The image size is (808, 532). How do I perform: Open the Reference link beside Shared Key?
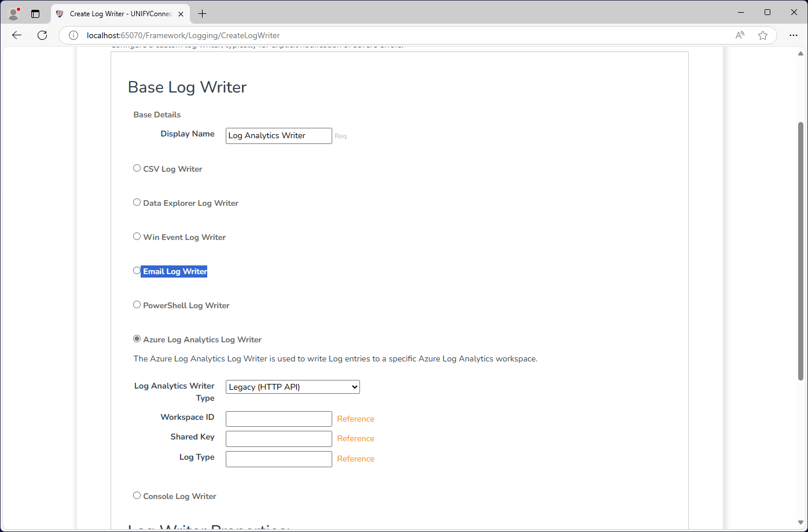pos(356,439)
